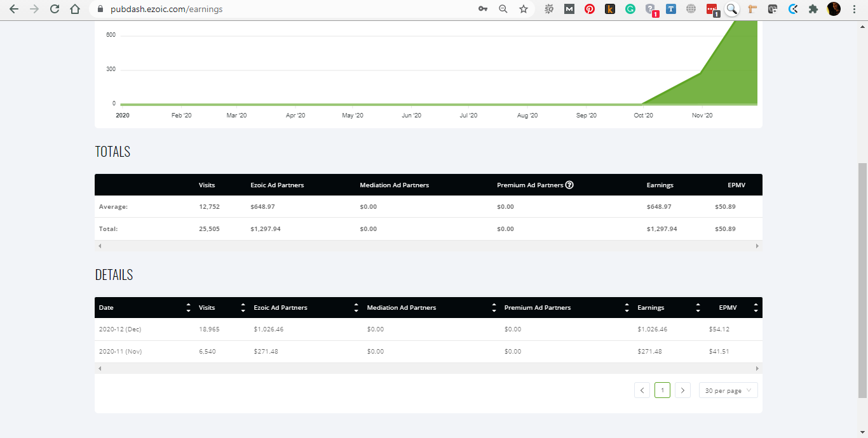This screenshot has width=868, height=438.
Task: Open the grey globe extension
Action: coord(691,10)
